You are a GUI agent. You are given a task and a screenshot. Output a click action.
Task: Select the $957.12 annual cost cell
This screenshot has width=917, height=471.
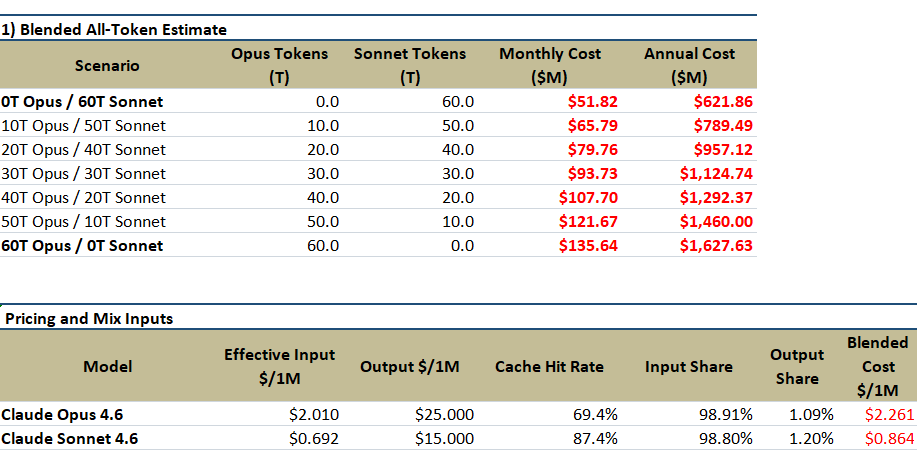click(x=723, y=149)
